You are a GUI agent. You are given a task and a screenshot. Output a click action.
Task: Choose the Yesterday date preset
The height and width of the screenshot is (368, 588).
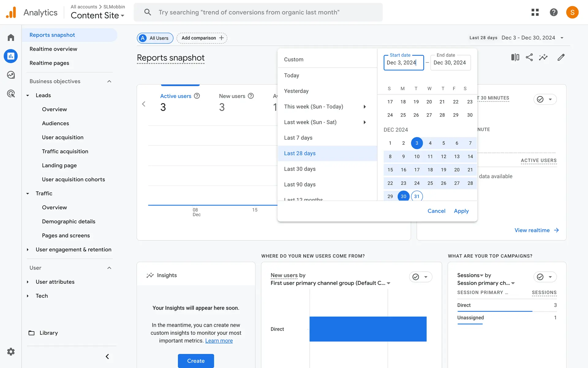[x=296, y=91]
